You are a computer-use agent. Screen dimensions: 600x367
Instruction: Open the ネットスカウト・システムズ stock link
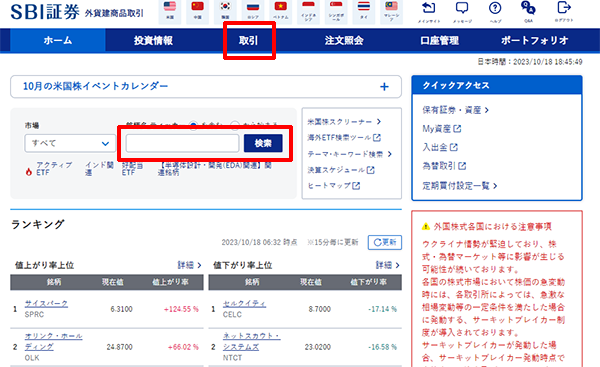[251, 341]
